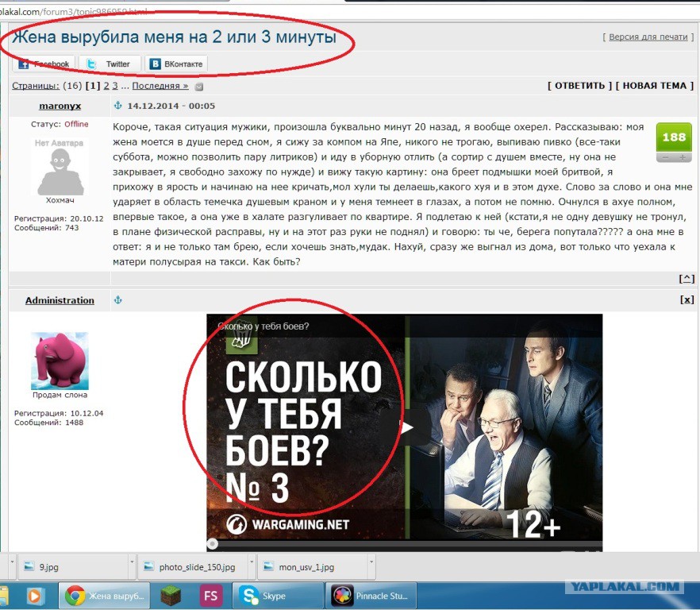
Task: Expand options arrow for photo_slide_150.jpg download
Action: click(252, 561)
